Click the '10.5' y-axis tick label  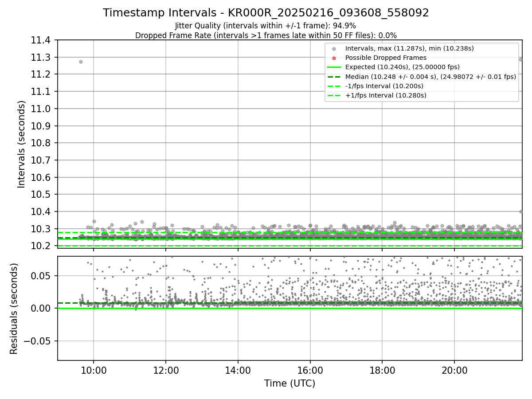[42, 195]
